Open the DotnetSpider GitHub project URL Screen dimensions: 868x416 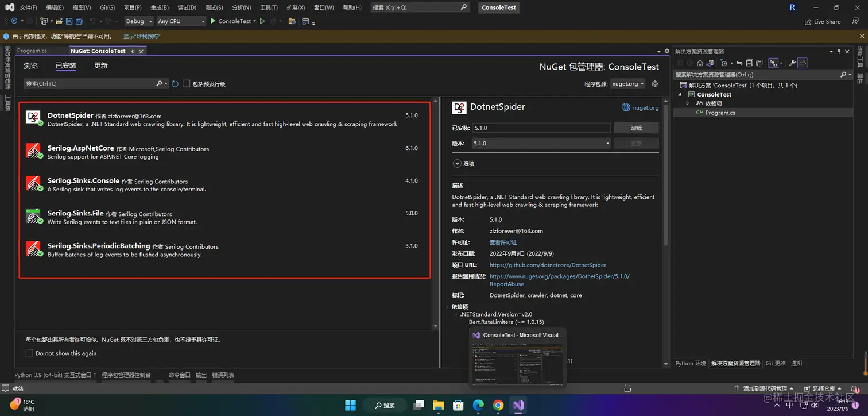pos(548,265)
